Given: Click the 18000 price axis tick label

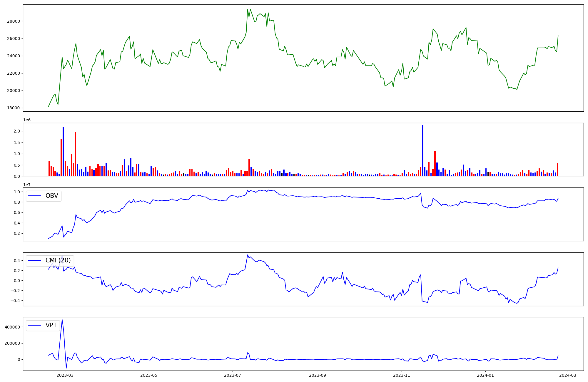Looking at the screenshot, I should 14,108.
